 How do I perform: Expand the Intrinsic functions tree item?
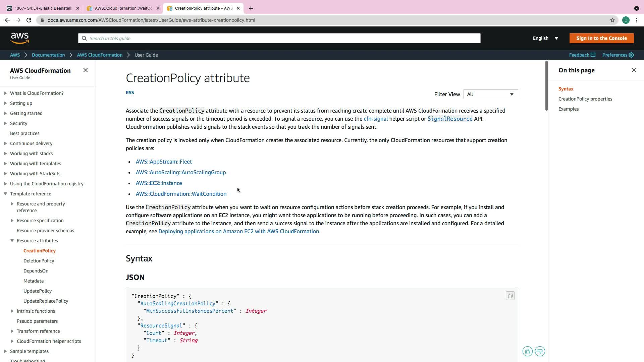tap(12, 311)
